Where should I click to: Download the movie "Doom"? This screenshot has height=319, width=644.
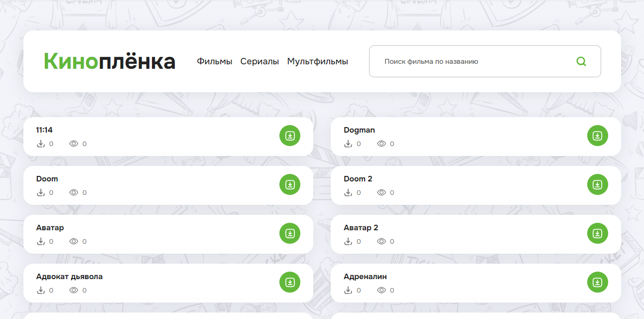(x=290, y=184)
